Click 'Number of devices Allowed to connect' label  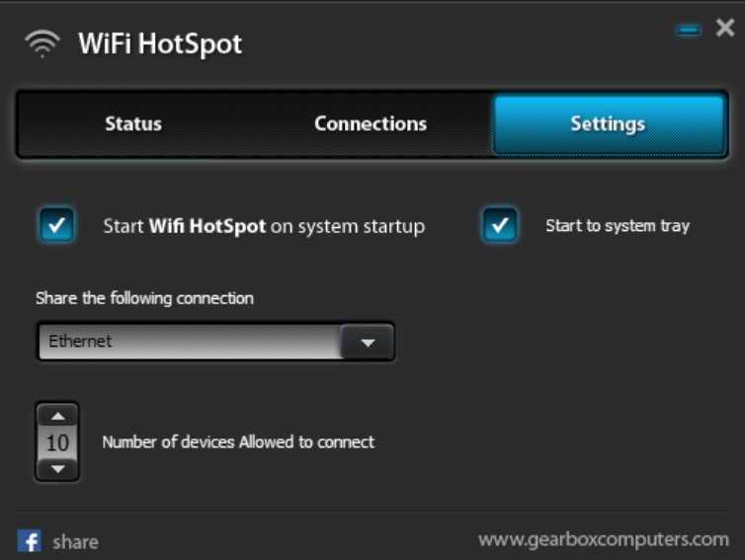(x=238, y=442)
